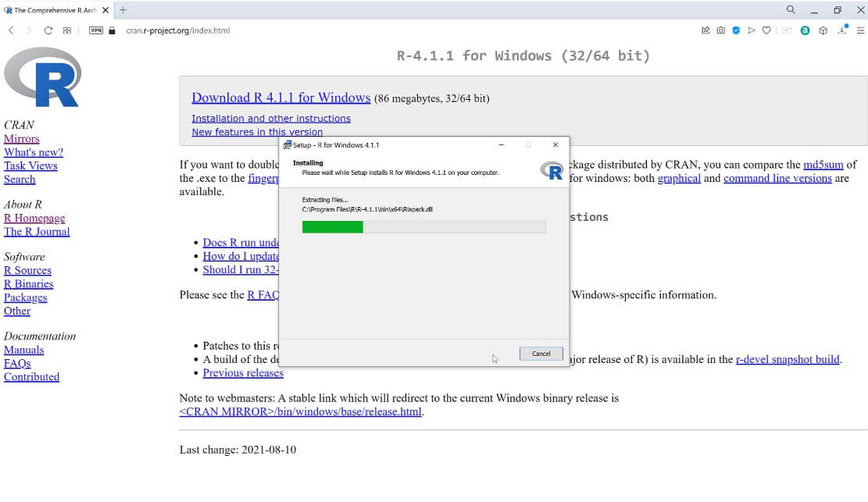868x502 pixels.
Task: Click the Rlapack.dll file path text
Action: point(367,209)
